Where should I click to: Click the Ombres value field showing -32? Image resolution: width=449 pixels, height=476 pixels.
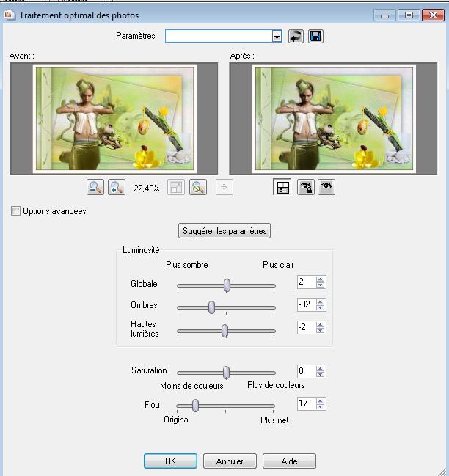307,304
